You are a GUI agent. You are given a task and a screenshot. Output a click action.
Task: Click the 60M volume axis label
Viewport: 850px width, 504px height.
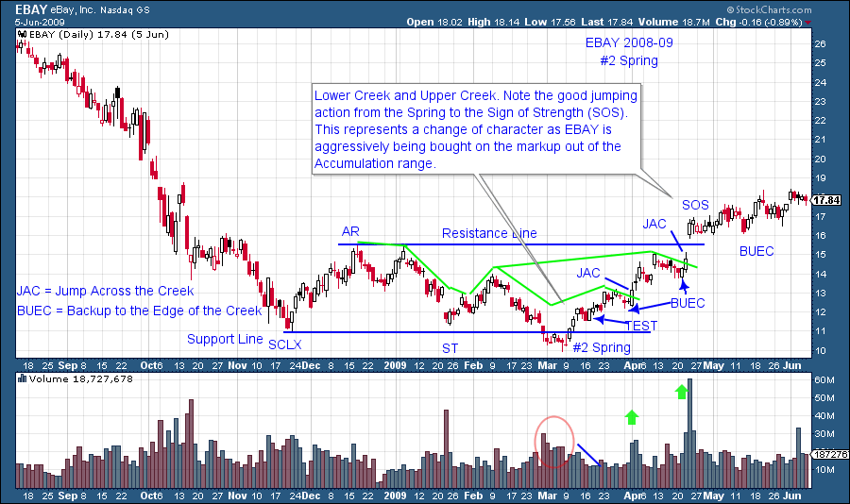(x=824, y=380)
